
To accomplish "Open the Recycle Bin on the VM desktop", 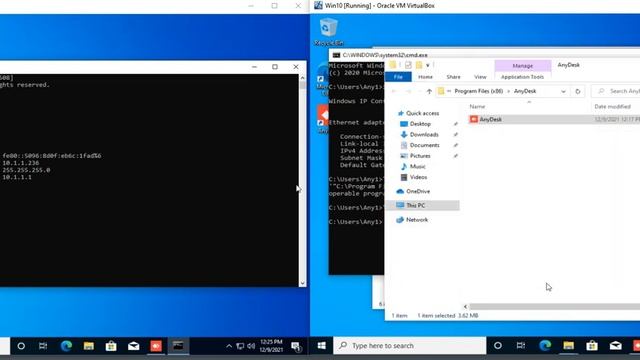I will tap(329, 32).
